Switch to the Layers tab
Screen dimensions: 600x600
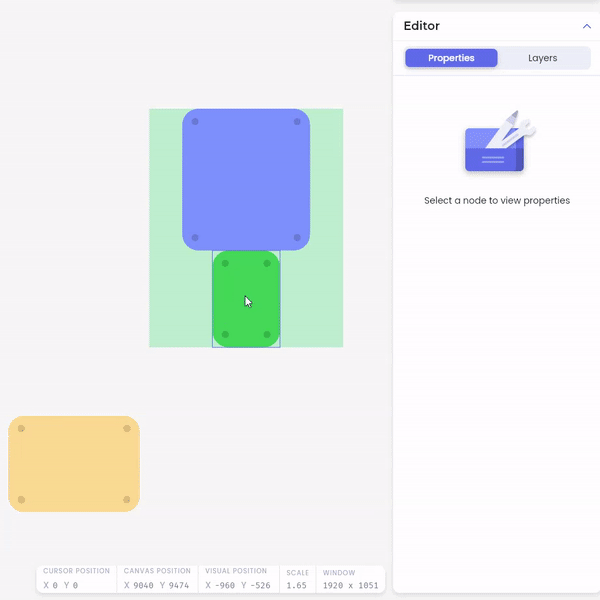pos(542,58)
